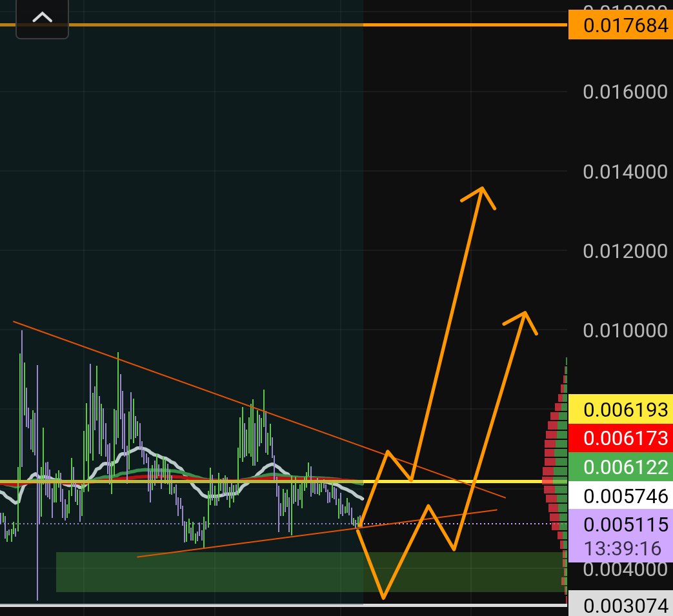
Task: Click the 0.003074 price label
Action: click(x=621, y=604)
